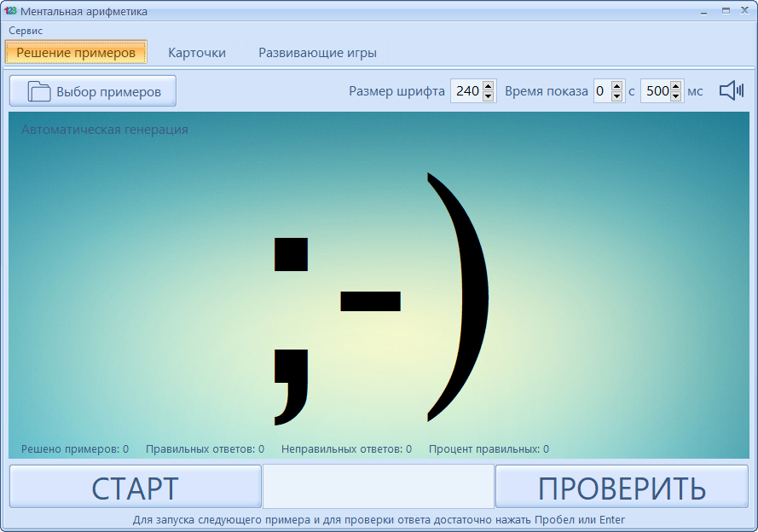
Task: Click the seconds value field
Action: 601,91
